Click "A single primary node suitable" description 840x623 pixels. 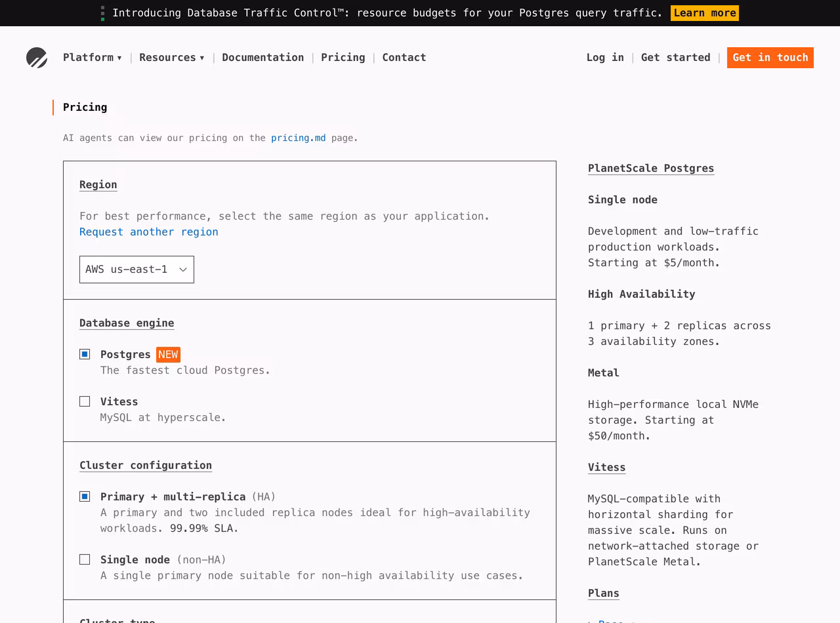tap(312, 576)
